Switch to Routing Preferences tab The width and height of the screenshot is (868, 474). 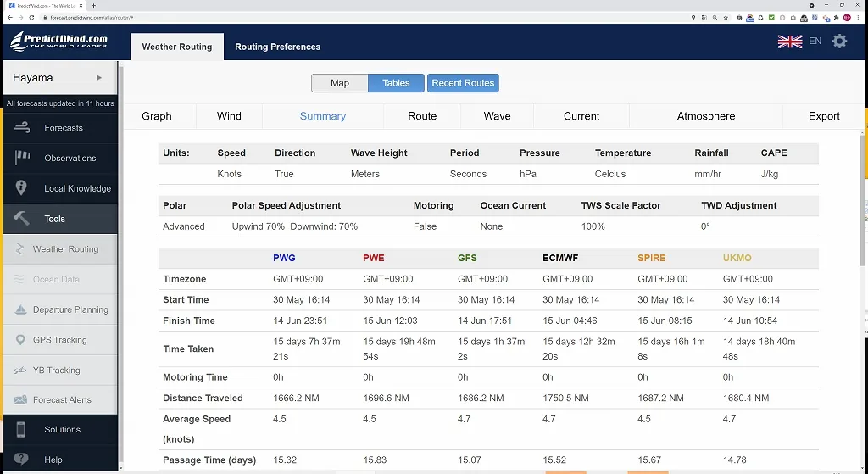tap(277, 47)
